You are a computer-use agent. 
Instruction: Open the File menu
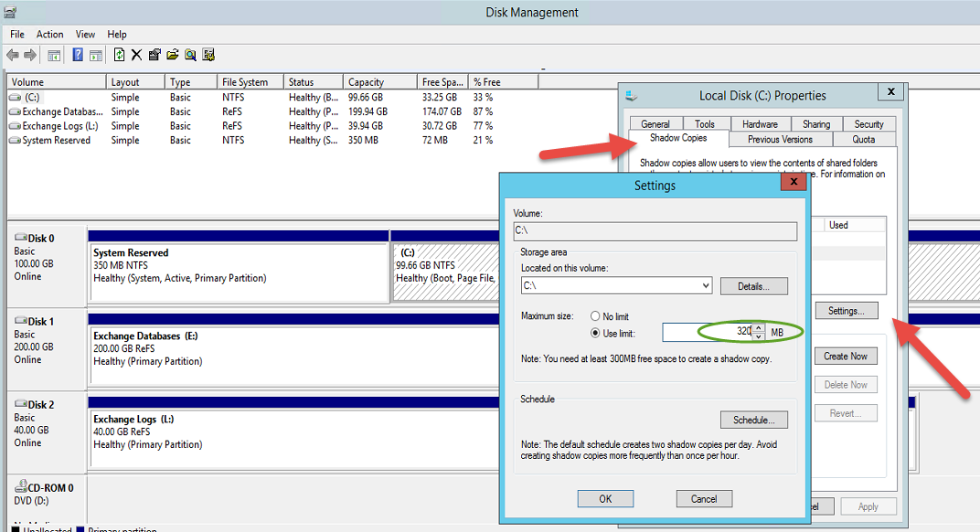coord(17,35)
